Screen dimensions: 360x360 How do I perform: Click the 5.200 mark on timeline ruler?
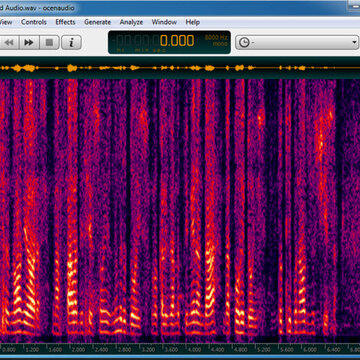(x=264, y=350)
